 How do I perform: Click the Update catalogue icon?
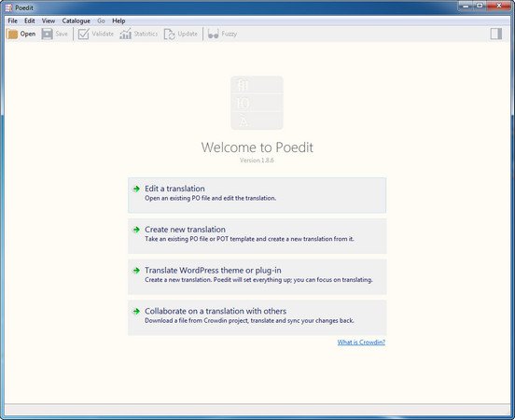point(170,34)
